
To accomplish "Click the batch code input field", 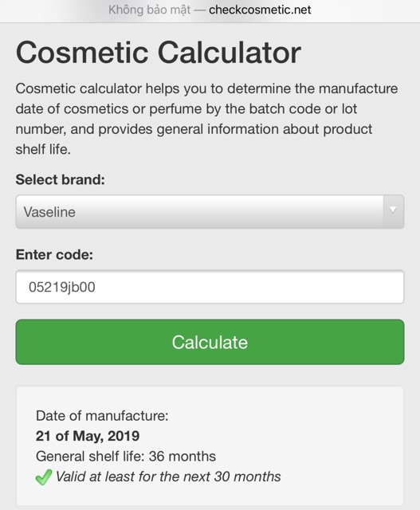I will (x=210, y=287).
